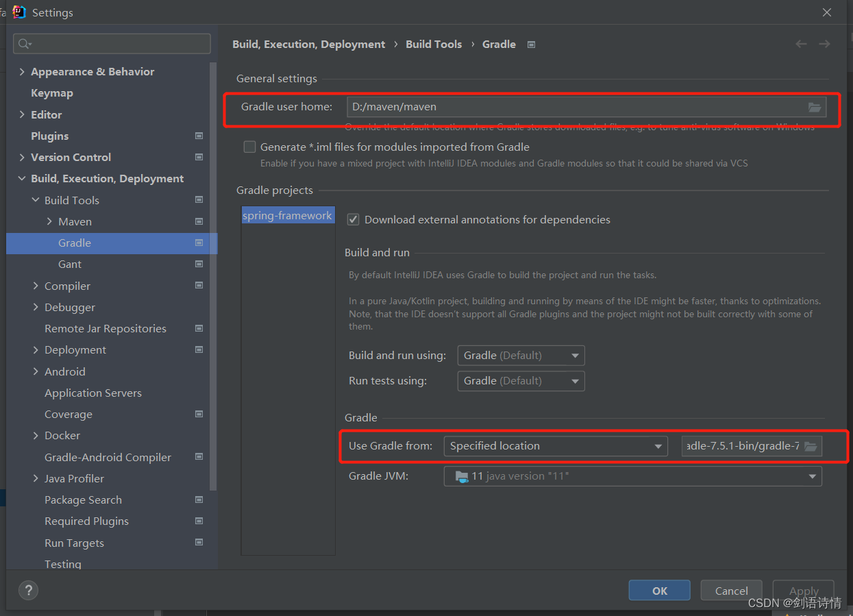This screenshot has height=616, width=853.
Task: Enable Generate *.iml files for modules checkbox
Action: 249,147
